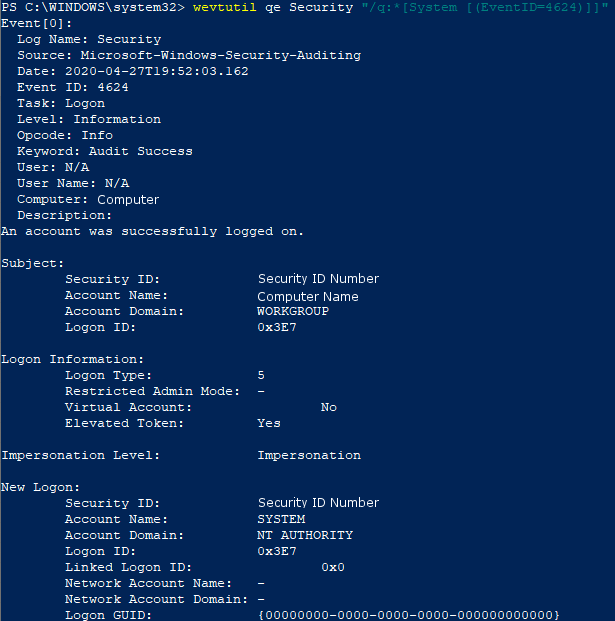Click the Microsoft-Windows-Security-Auditing source text

[221, 55]
